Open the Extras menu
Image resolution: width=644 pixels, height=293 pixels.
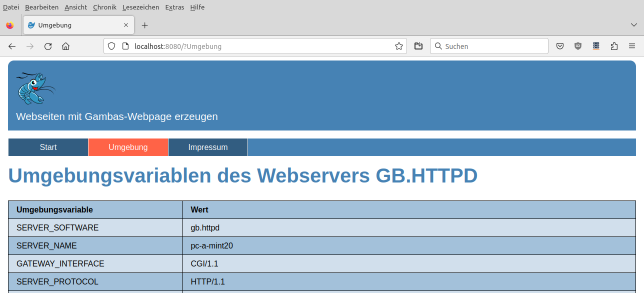174,7
